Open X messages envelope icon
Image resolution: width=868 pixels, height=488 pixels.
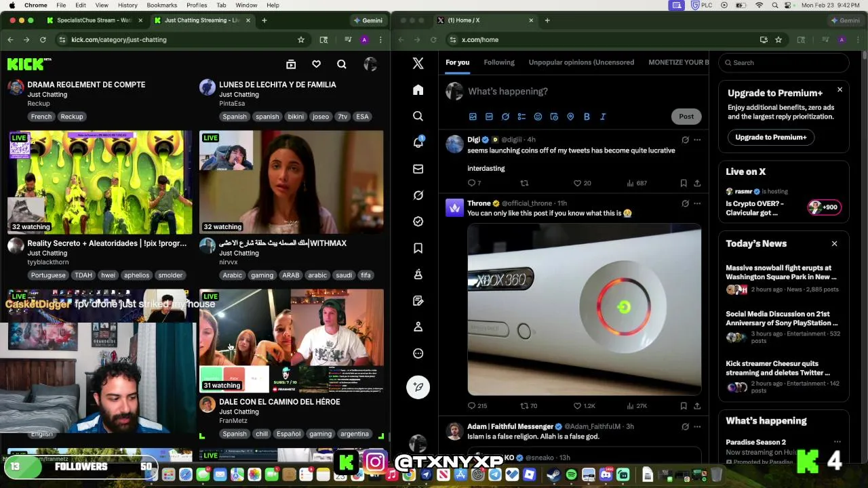(418, 169)
